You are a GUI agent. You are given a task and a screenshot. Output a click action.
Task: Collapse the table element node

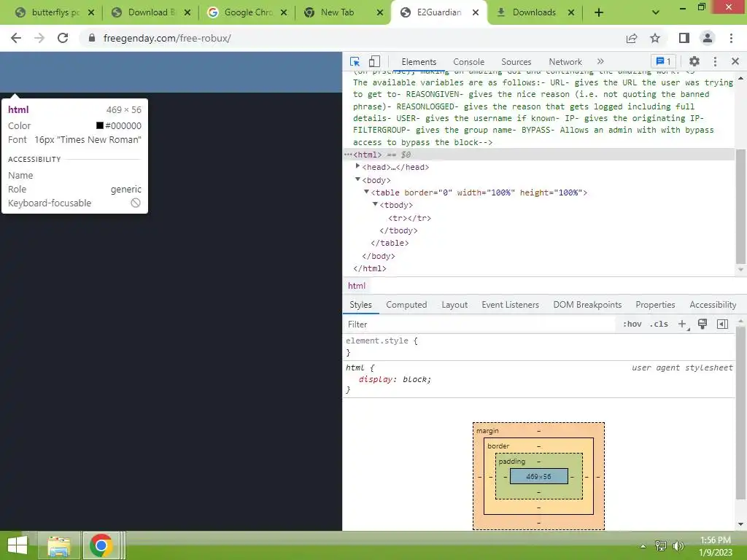366,192
